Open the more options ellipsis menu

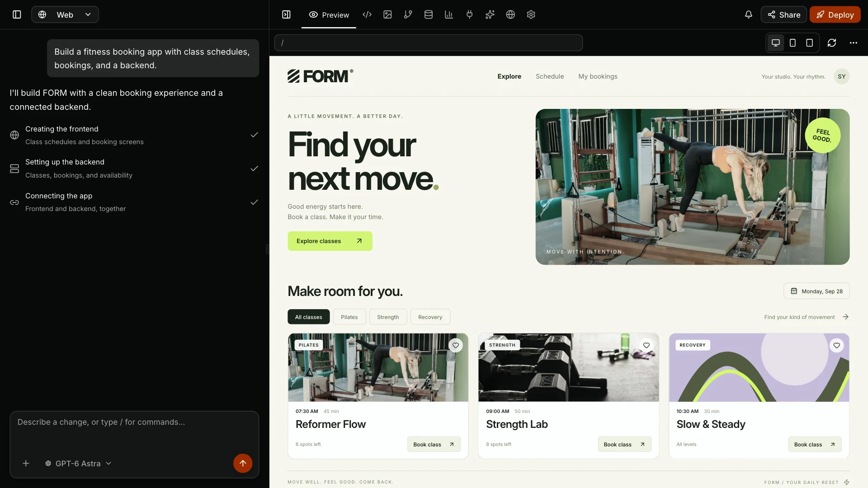pyautogui.click(x=853, y=42)
